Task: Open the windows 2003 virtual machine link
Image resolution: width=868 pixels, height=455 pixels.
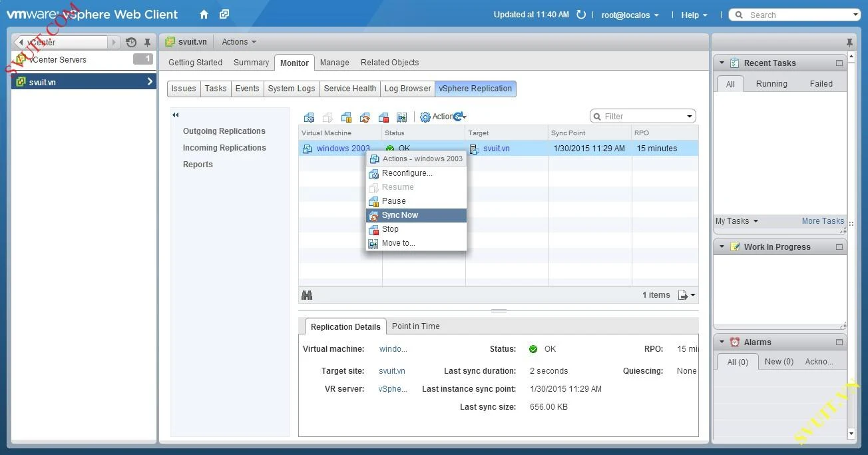Action: [343, 149]
